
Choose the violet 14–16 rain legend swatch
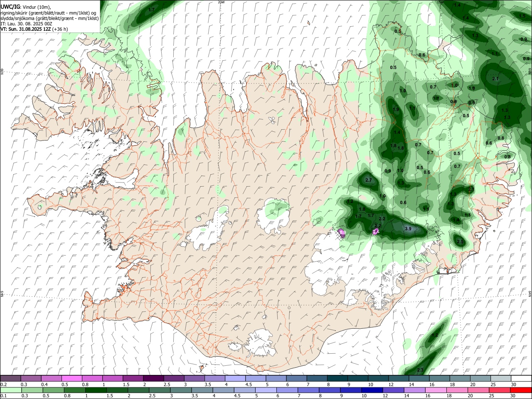tap(414, 390)
